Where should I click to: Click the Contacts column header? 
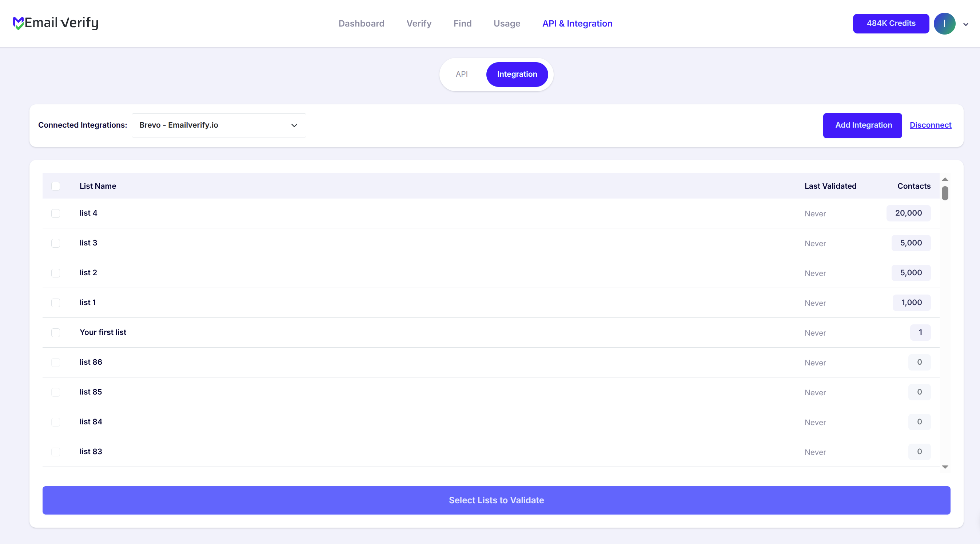914,186
